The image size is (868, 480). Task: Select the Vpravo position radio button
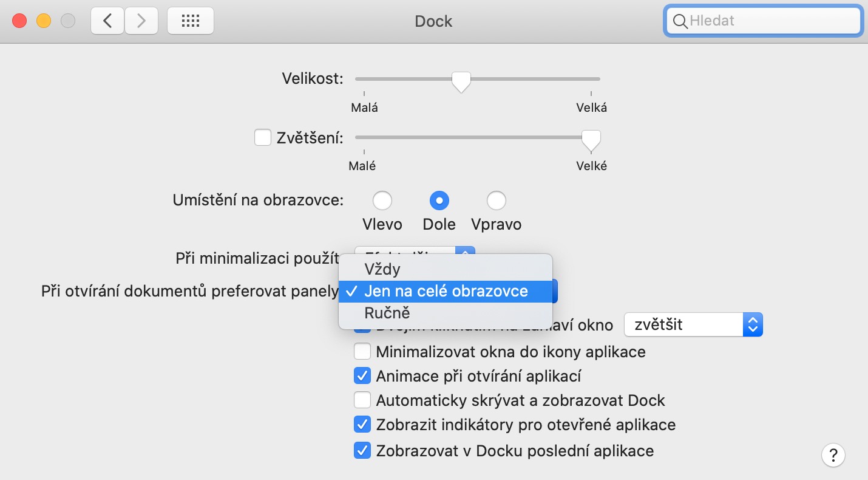point(497,200)
